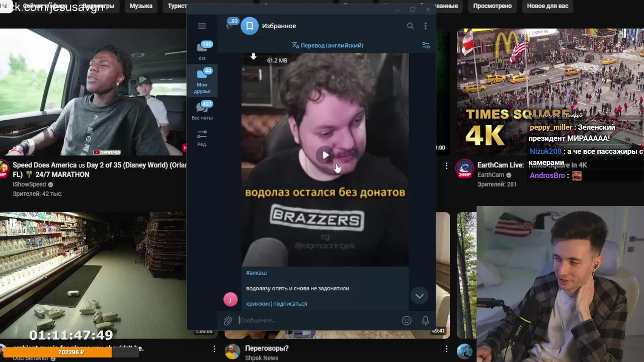Open the Музыка filter chip
The height and width of the screenshot is (362, 644).
[141, 6]
